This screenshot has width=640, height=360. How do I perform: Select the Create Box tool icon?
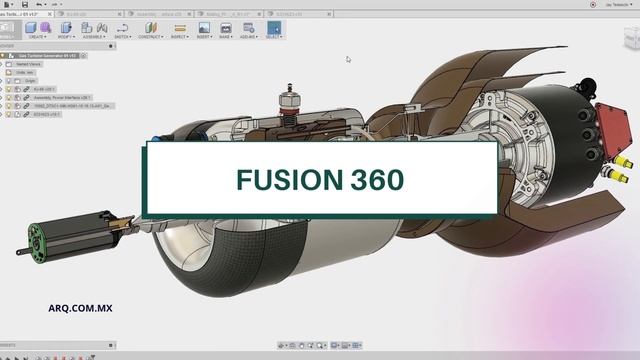[x=31, y=28]
